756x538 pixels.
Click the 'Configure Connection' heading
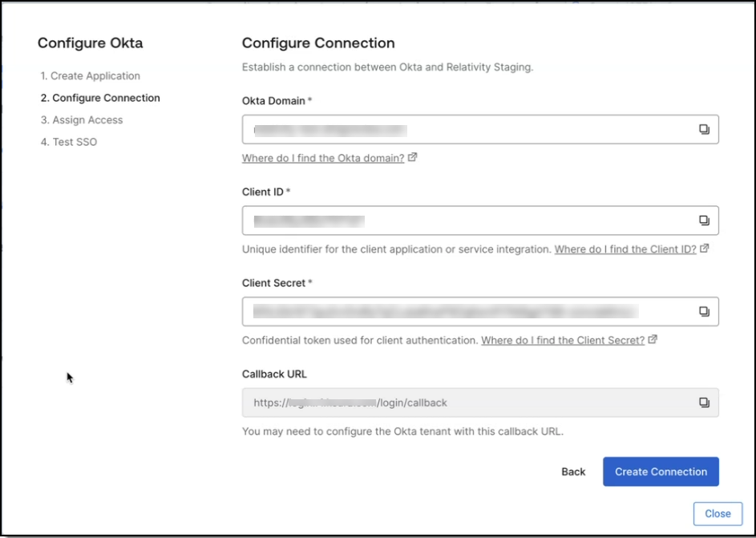pyautogui.click(x=318, y=43)
